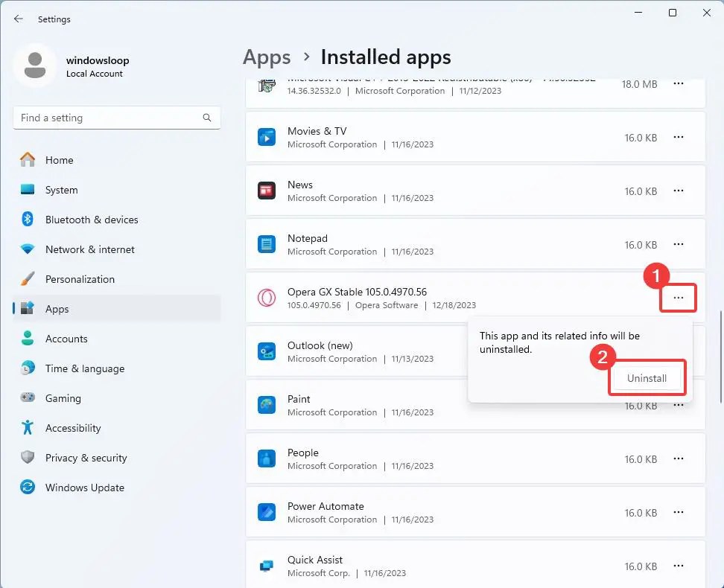724x588 pixels.
Task: Click the Privacy shield icon
Action: 28,457
